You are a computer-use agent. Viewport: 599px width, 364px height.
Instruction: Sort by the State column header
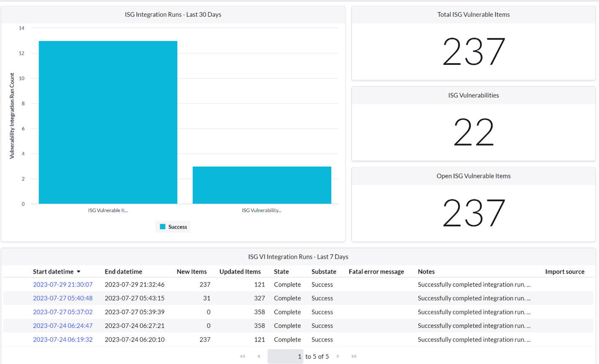(x=280, y=271)
